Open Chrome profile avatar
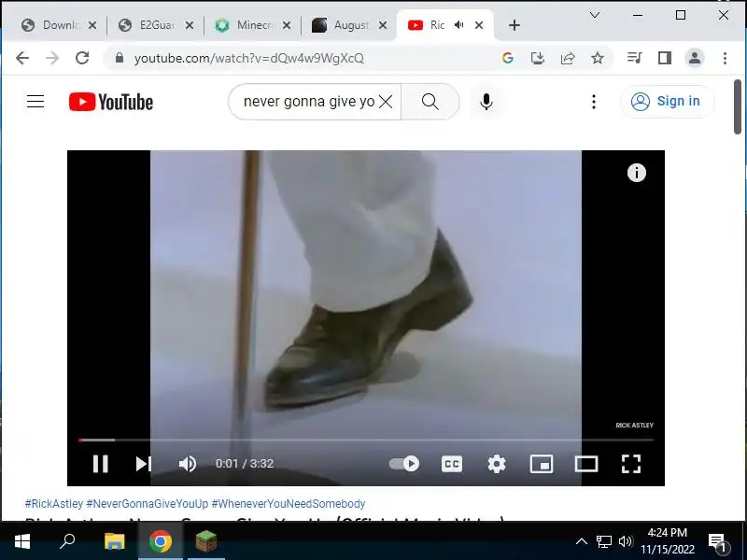 [x=695, y=58]
